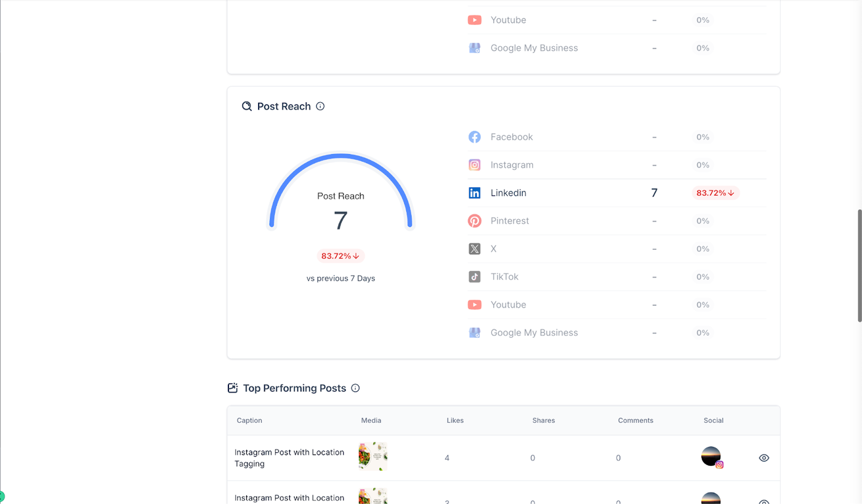Click the LinkedIn icon in Post Reach
The height and width of the screenshot is (504, 862).
[x=475, y=193]
